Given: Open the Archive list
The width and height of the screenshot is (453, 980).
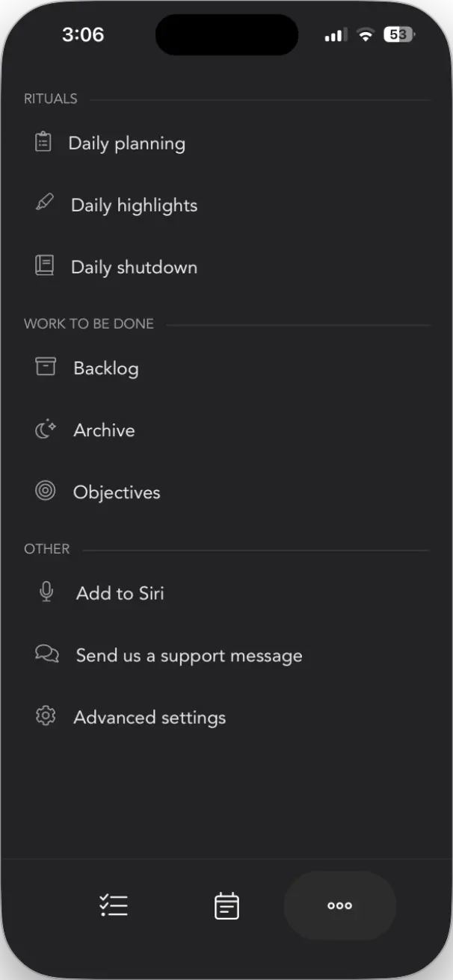Looking at the screenshot, I should 103,429.
